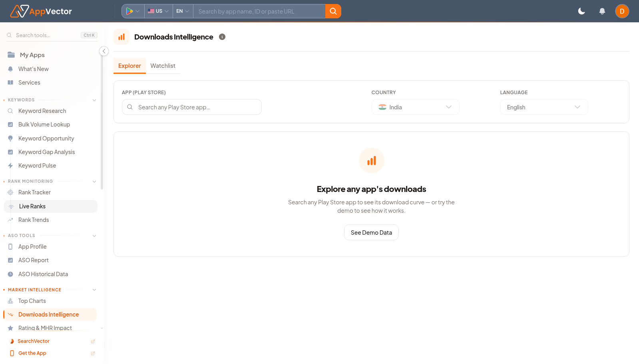Viewport: 639px width, 364px height.
Task: Focus Search any Play Store app field
Action: click(x=192, y=107)
